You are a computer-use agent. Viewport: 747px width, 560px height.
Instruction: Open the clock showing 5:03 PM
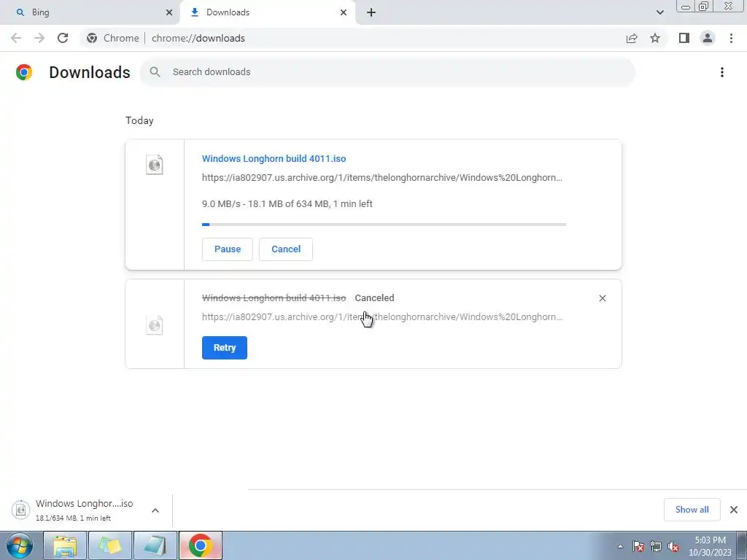point(710,546)
